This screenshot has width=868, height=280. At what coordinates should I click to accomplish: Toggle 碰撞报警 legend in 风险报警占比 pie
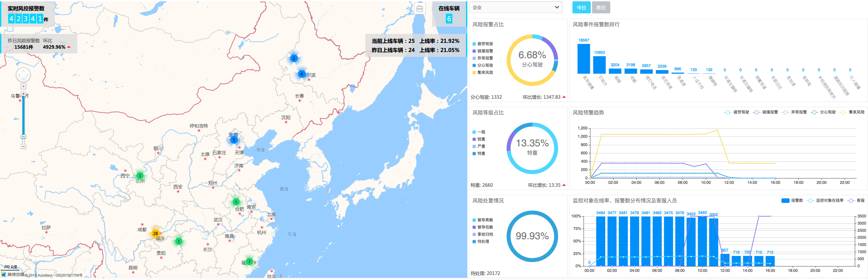point(482,51)
